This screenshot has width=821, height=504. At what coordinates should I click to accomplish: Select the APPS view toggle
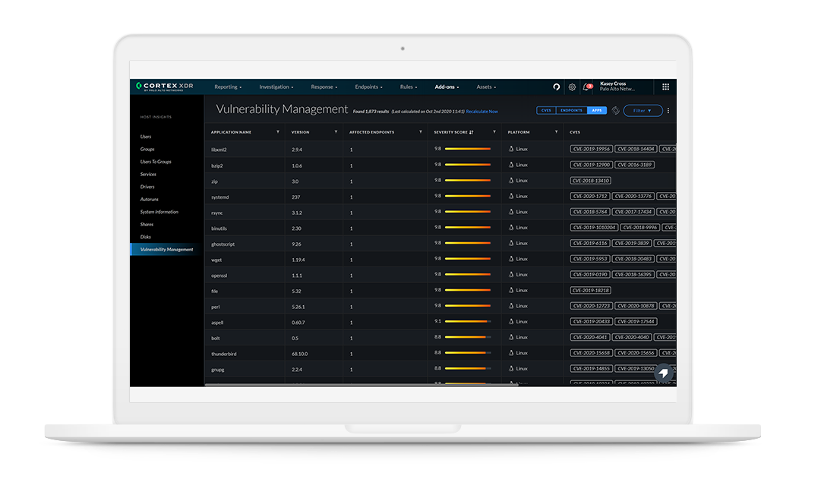coord(597,110)
